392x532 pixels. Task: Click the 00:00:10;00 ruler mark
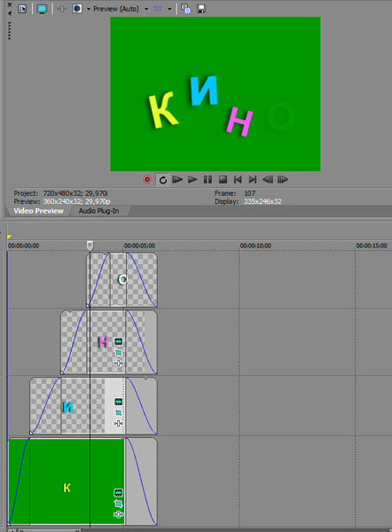click(255, 246)
